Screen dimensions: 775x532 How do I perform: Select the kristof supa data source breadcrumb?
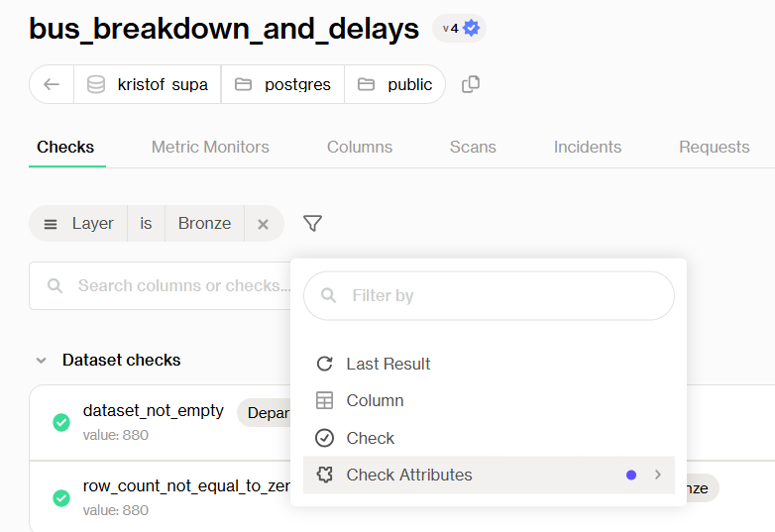pyautogui.click(x=148, y=84)
